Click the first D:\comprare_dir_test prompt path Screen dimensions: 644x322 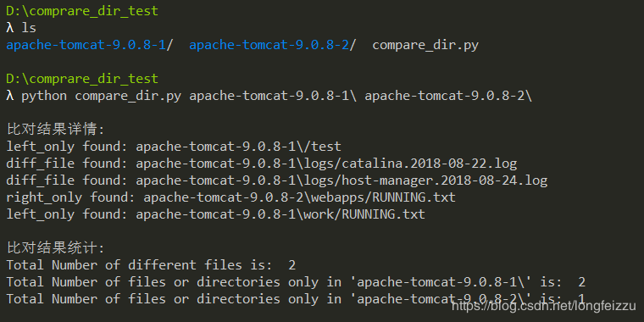[82, 11]
